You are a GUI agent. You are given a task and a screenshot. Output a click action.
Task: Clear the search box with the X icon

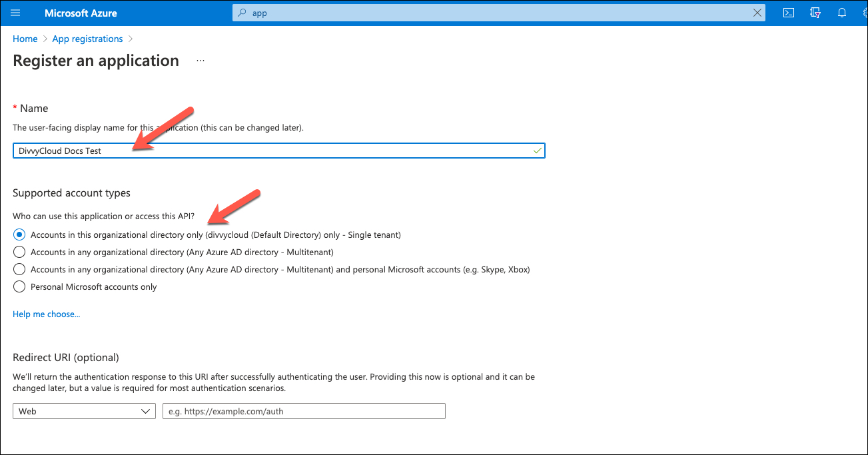coord(757,13)
